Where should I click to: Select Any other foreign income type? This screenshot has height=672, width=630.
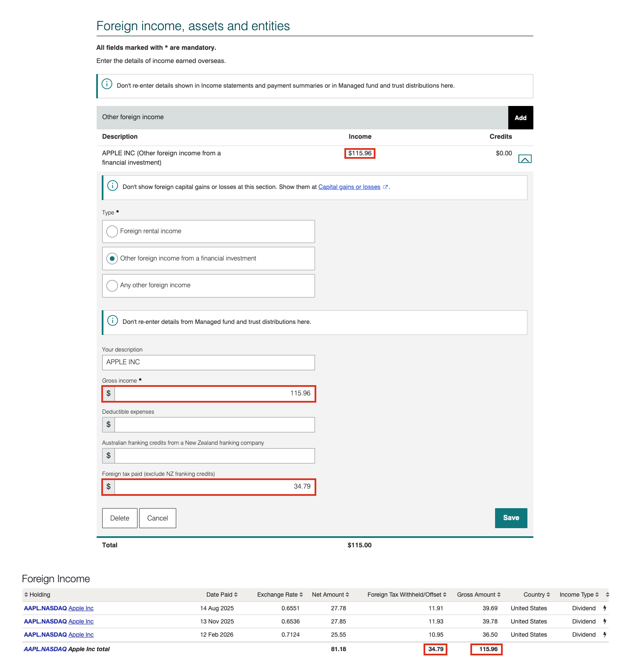(x=209, y=286)
